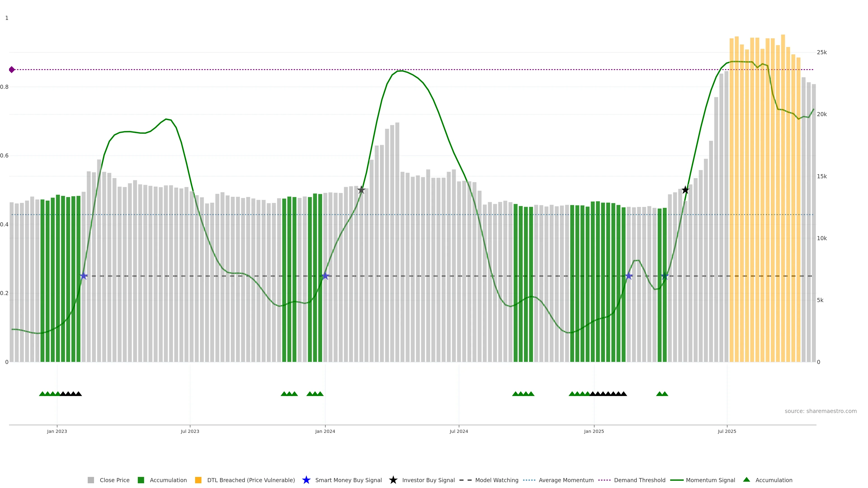Click the Investor Buy star in early 2024
The image size is (868, 488).
click(361, 190)
